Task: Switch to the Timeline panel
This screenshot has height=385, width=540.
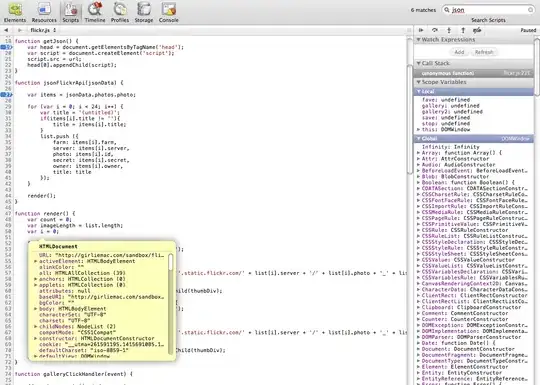Action: click(95, 12)
